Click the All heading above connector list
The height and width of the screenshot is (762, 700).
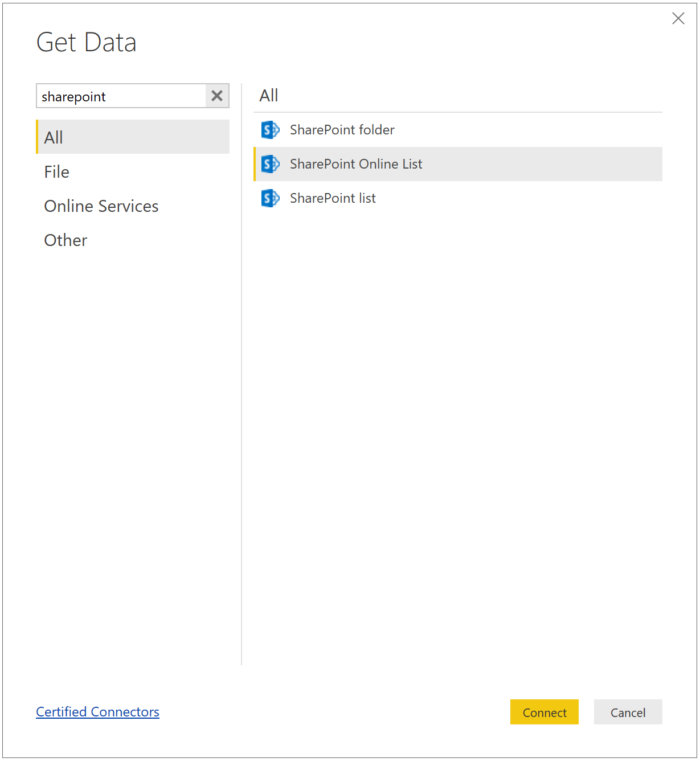click(x=268, y=95)
